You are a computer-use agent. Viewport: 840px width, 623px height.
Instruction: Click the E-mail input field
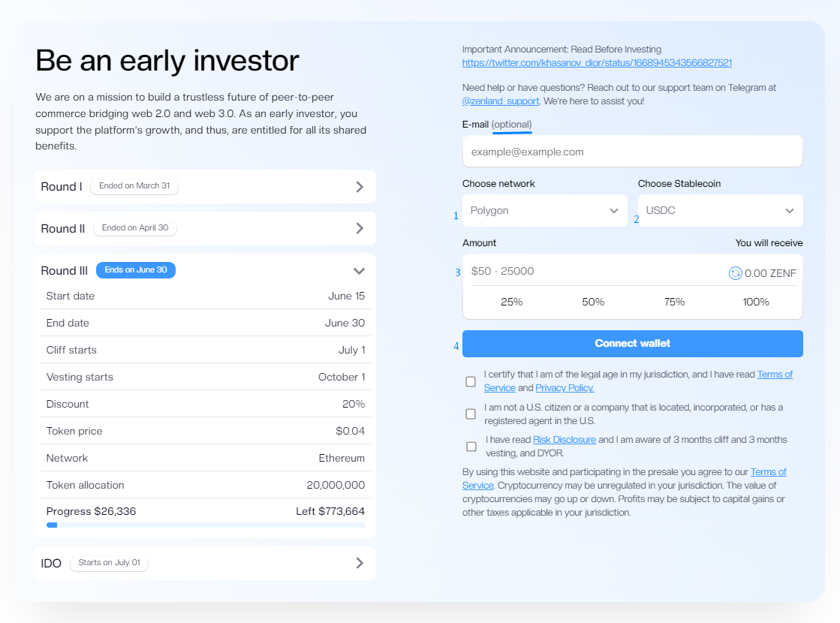pos(632,151)
